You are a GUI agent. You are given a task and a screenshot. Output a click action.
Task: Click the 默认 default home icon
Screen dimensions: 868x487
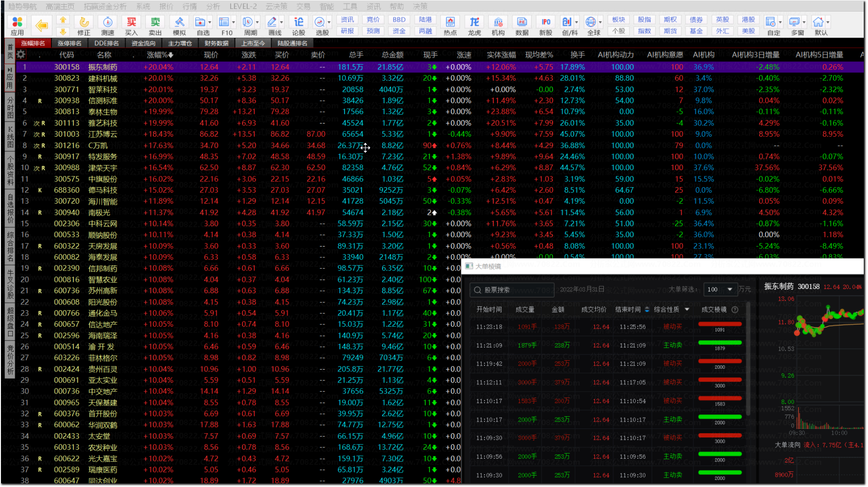pyautogui.click(x=819, y=25)
